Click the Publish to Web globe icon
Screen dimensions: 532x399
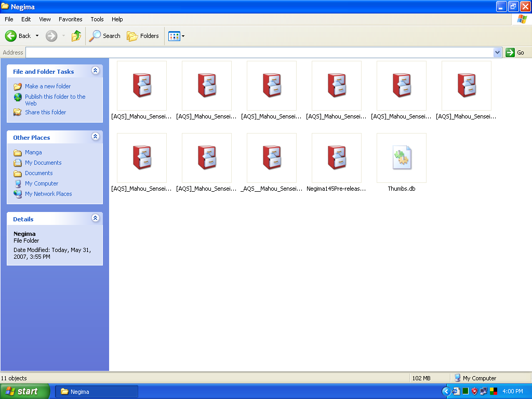(x=18, y=97)
